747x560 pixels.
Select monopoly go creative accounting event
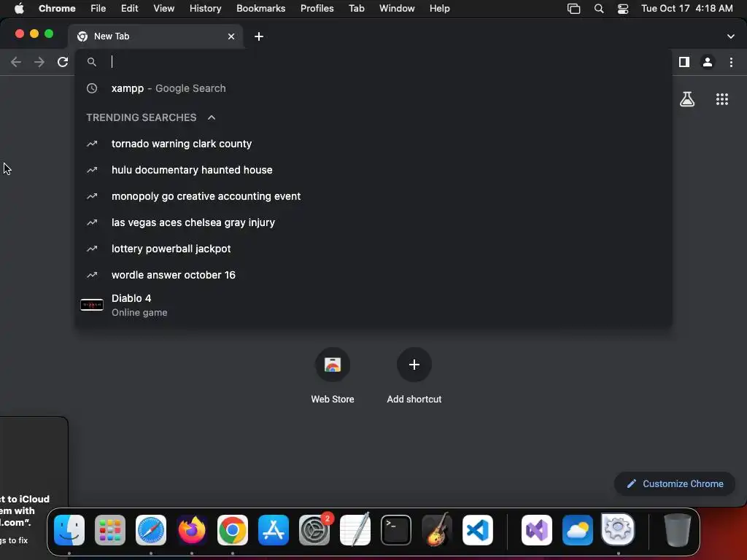click(x=373, y=196)
